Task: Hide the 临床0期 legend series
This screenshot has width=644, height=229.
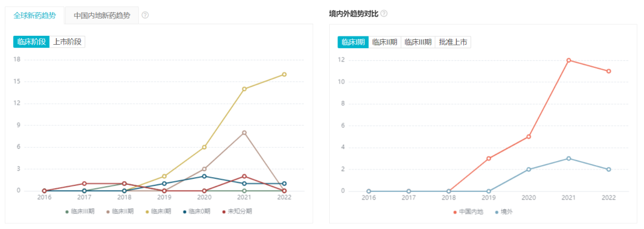Action: (198, 212)
